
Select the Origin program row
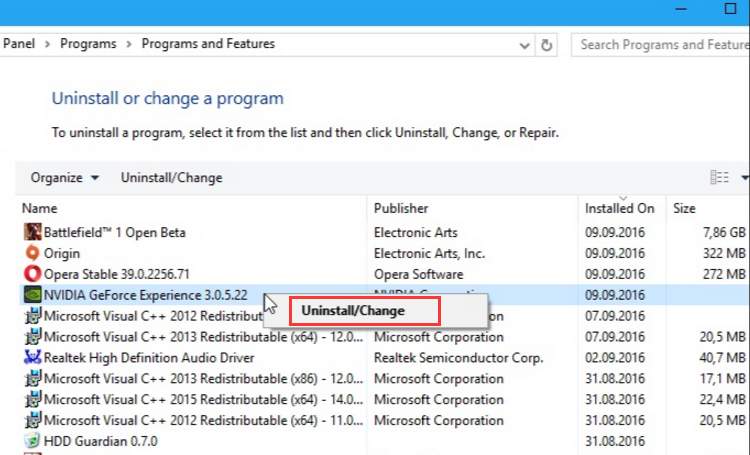point(384,253)
